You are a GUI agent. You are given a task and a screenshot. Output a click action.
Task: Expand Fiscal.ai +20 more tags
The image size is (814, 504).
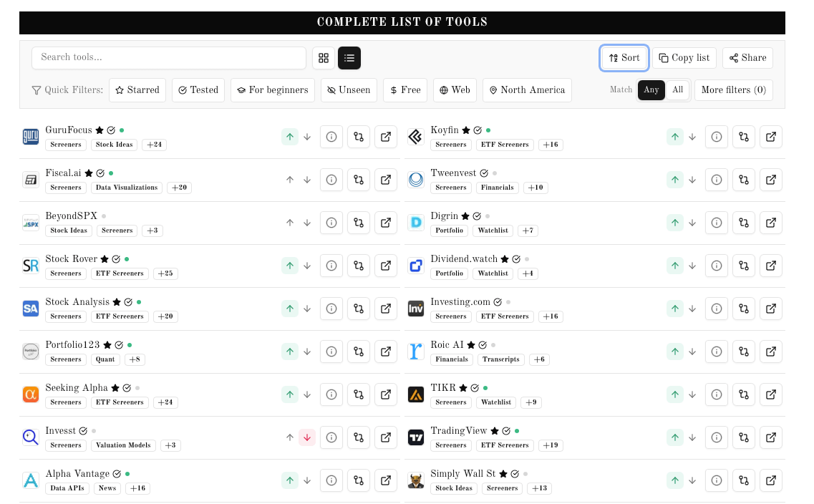pyautogui.click(x=179, y=188)
